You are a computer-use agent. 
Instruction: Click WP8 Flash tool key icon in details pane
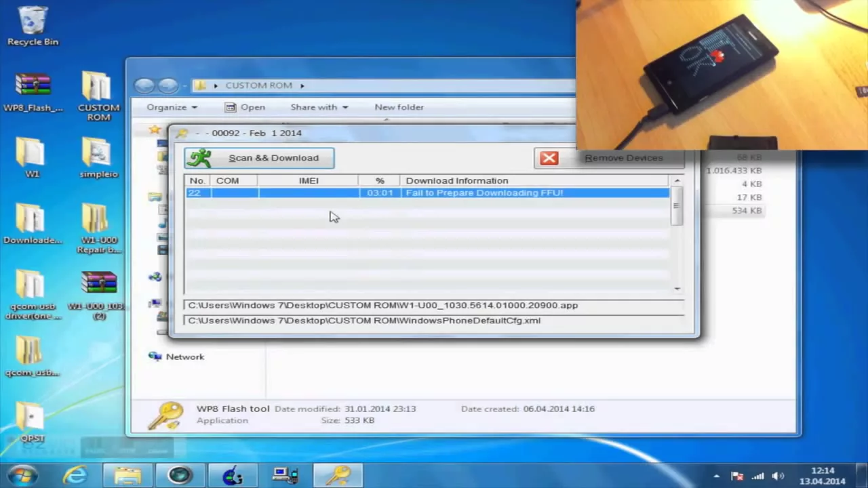click(x=165, y=415)
